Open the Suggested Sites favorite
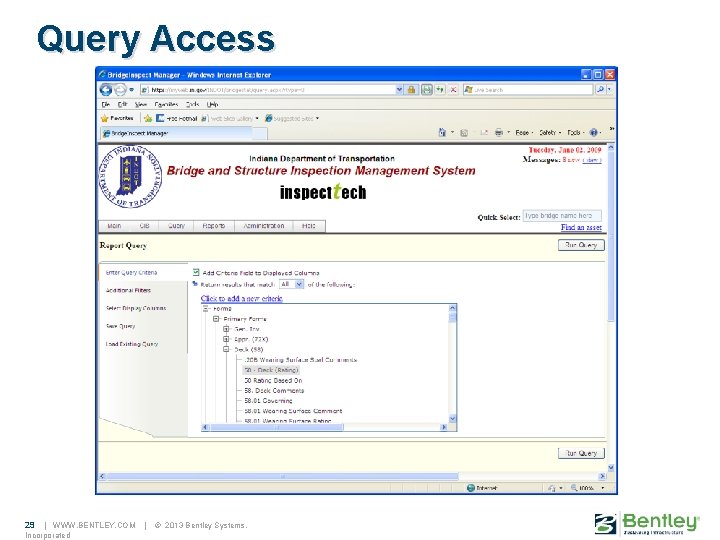Viewport: 720px width, 540px height. point(292,118)
